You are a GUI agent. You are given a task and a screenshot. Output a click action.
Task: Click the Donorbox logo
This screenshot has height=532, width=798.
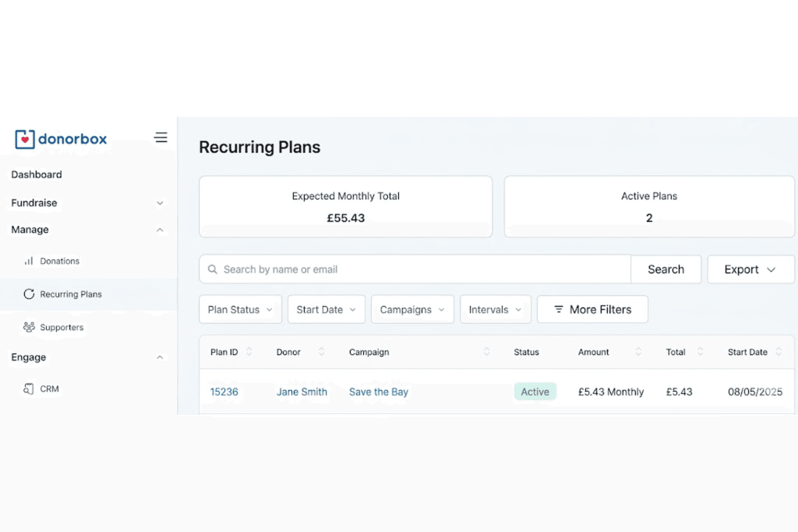point(61,139)
